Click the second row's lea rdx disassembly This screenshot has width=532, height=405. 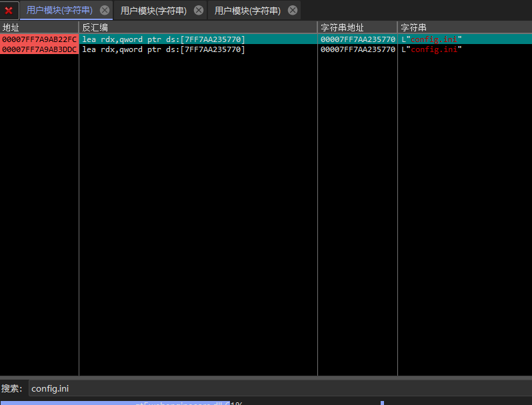tap(163, 49)
